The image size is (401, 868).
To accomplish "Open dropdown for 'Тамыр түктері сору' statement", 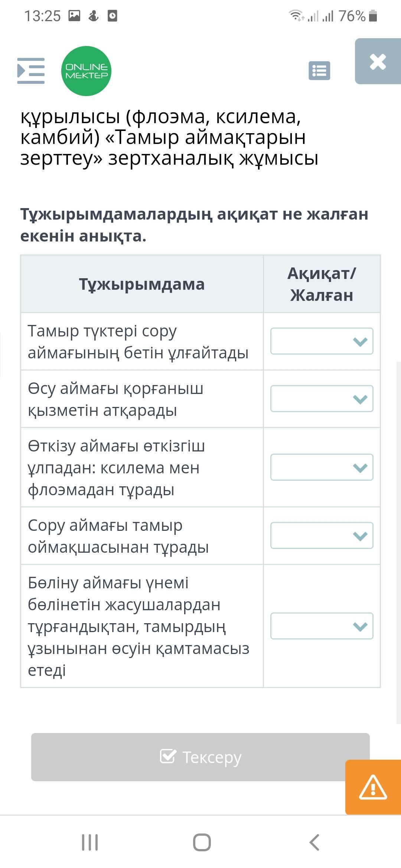I will pyautogui.click(x=322, y=341).
